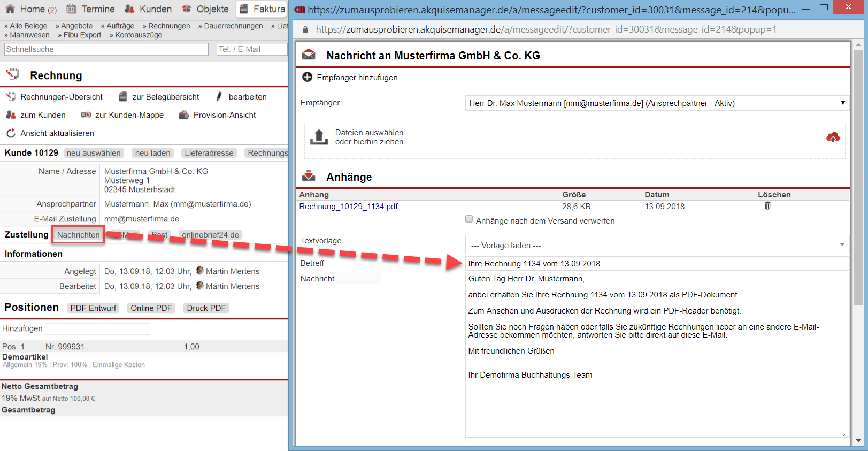This screenshot has height=451, width=868.
Task: Switch to the Termine tab
Action: click(90, 9)
